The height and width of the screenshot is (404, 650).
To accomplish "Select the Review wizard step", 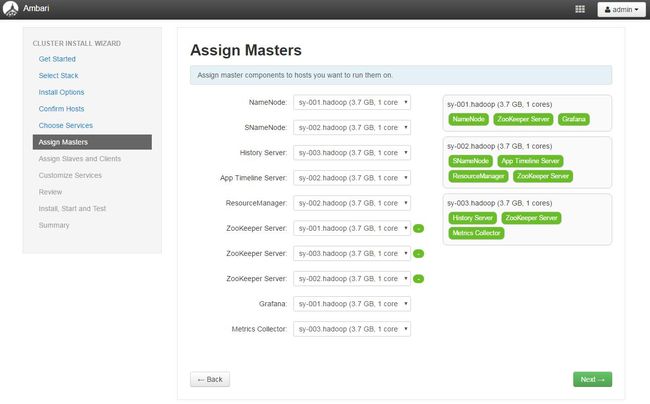I will (x=50, y=192).
